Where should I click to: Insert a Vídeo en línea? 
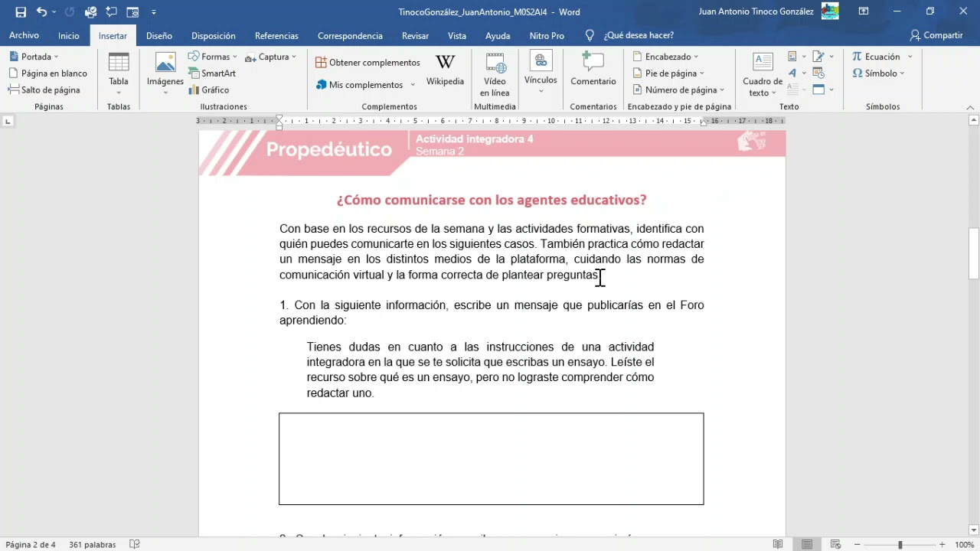click(495, 73)
